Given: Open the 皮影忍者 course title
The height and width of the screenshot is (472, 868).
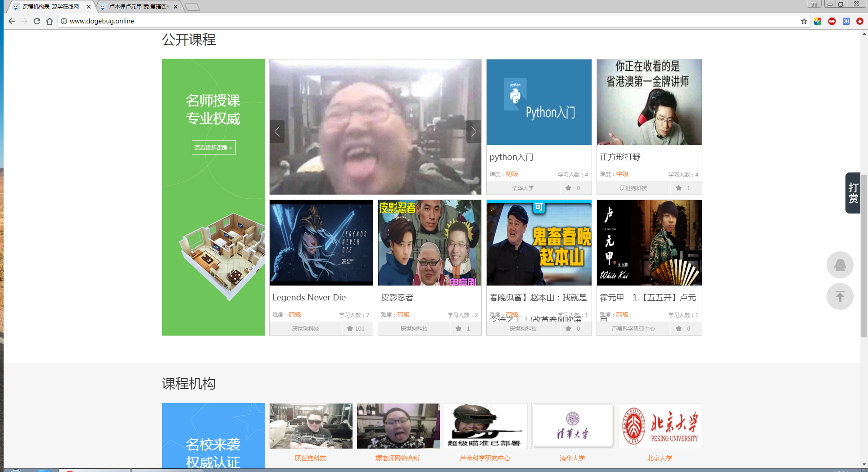Looking at the screenshot, I should [397, 298].
